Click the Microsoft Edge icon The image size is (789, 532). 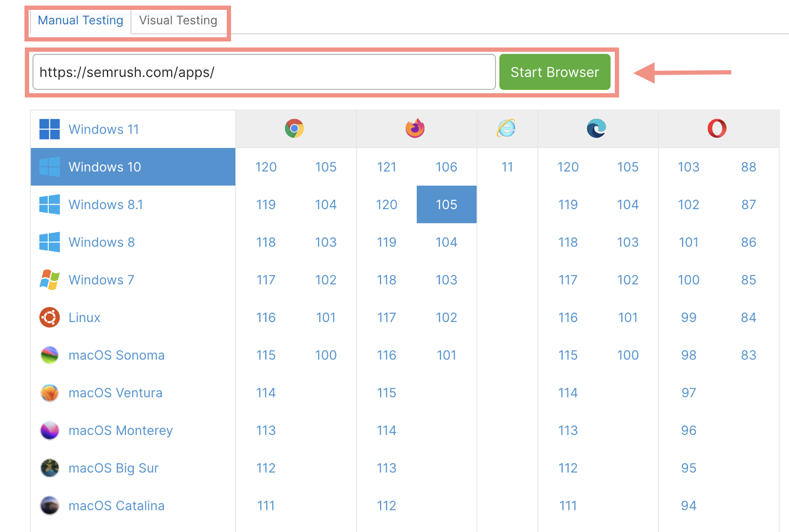596,129
